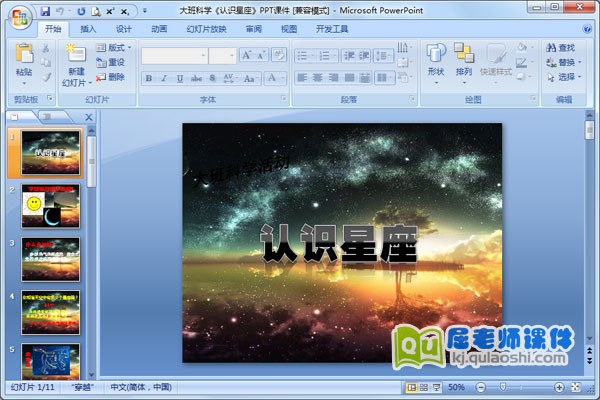600x400 pixels.
Task: Open the 动画 ribbon tab
Action: pyautogui.click(x=159, y=29)
